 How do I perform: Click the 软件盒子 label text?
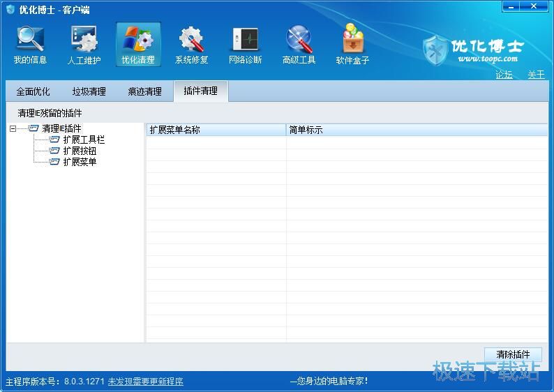352,60
